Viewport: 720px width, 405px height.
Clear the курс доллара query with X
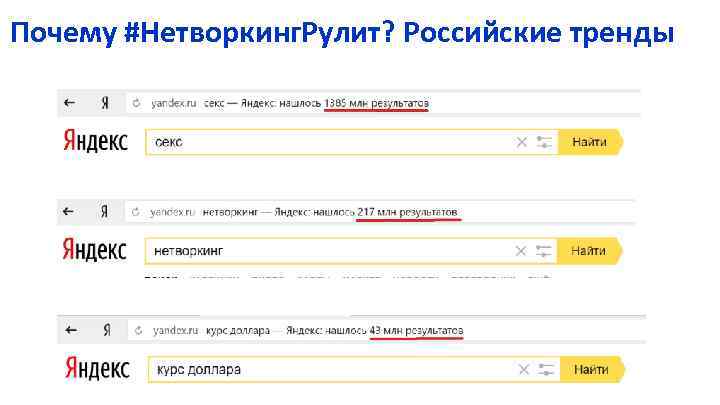coord(523,370)
